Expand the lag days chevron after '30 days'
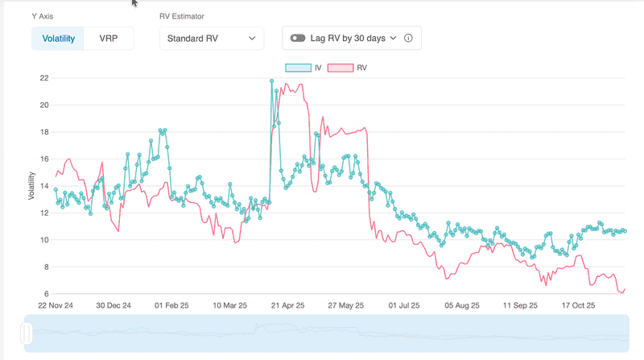The height and width of the screenshot is (360, 644). [394, 38]
